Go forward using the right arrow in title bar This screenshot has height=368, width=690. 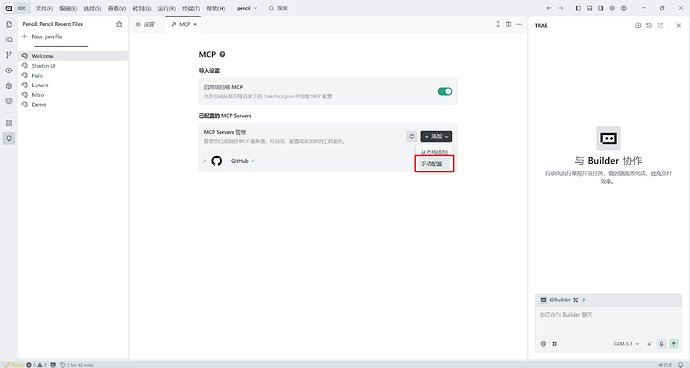pos(560,8)
